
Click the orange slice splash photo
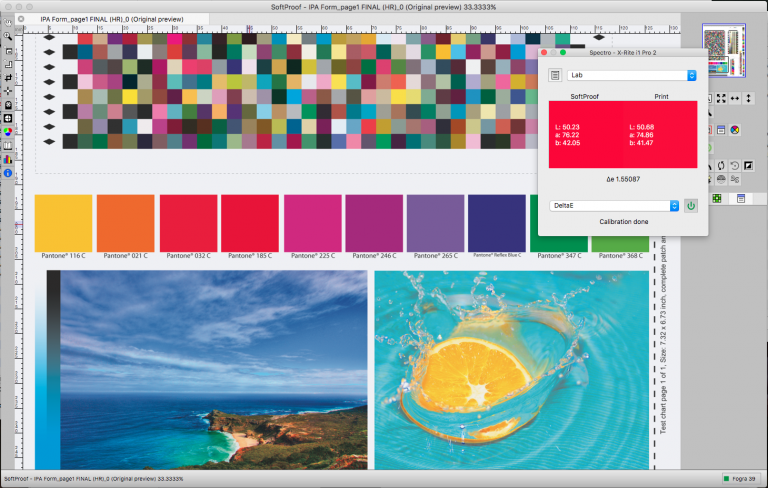tap(512, 370)
